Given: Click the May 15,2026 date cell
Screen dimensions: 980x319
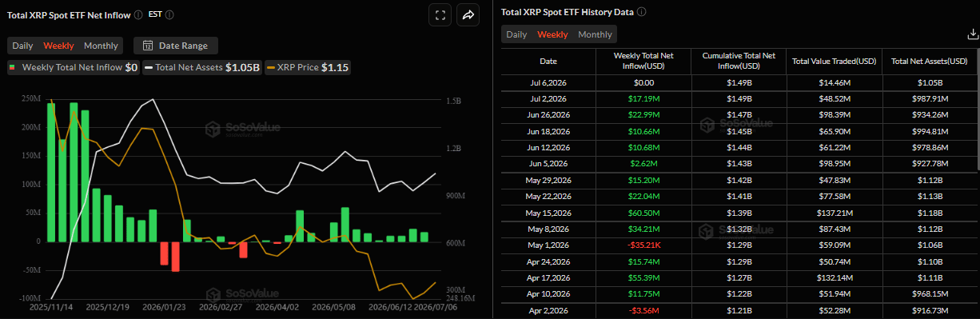Looking at the screenshot, I should [548, 213].
